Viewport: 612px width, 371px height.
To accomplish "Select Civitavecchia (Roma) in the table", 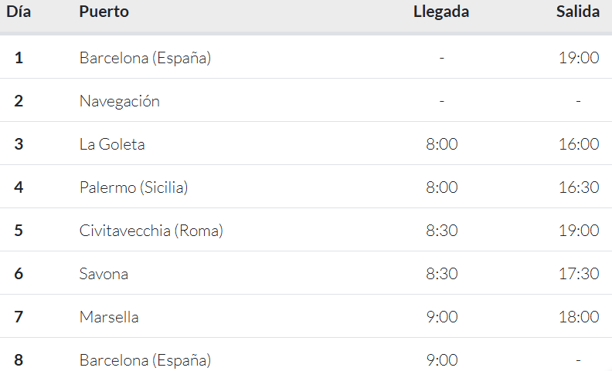I will click(x=151, y=231).
